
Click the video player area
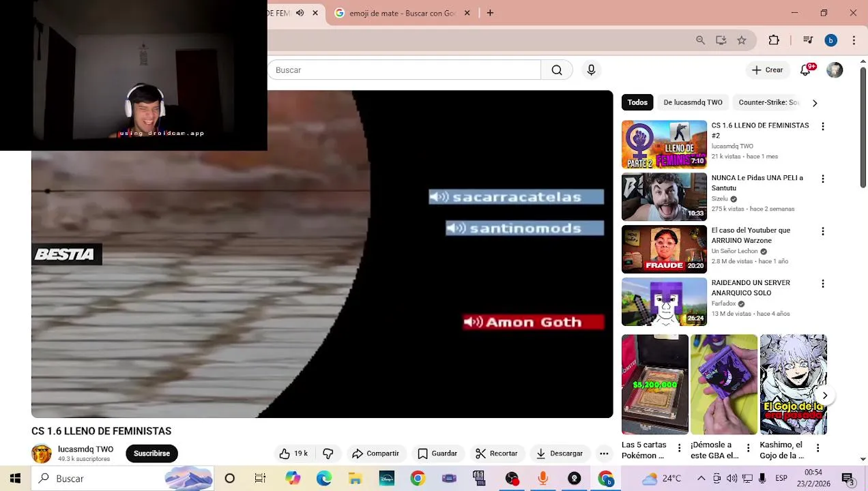coord(322,254)
